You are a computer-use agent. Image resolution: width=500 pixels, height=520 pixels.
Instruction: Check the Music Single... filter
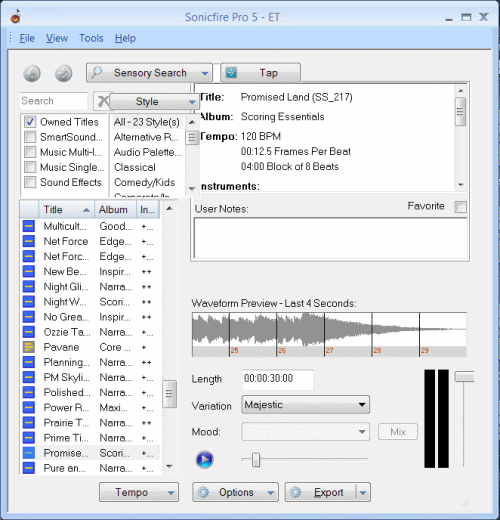[30, 167]
